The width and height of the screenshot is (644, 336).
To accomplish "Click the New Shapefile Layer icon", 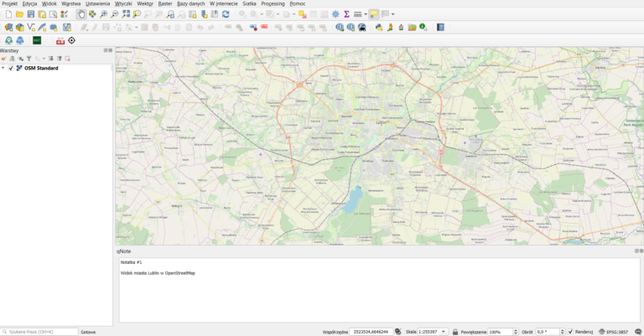I will click(31, 28).
